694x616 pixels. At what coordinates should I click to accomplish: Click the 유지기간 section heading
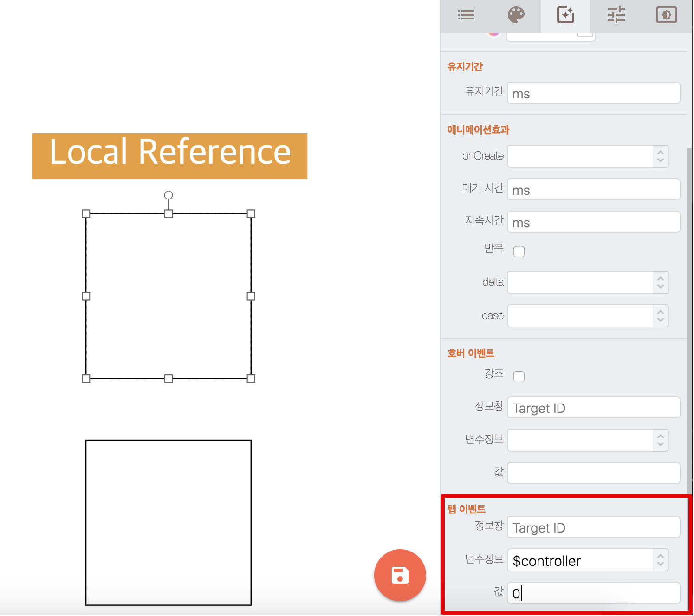point(465,67)
